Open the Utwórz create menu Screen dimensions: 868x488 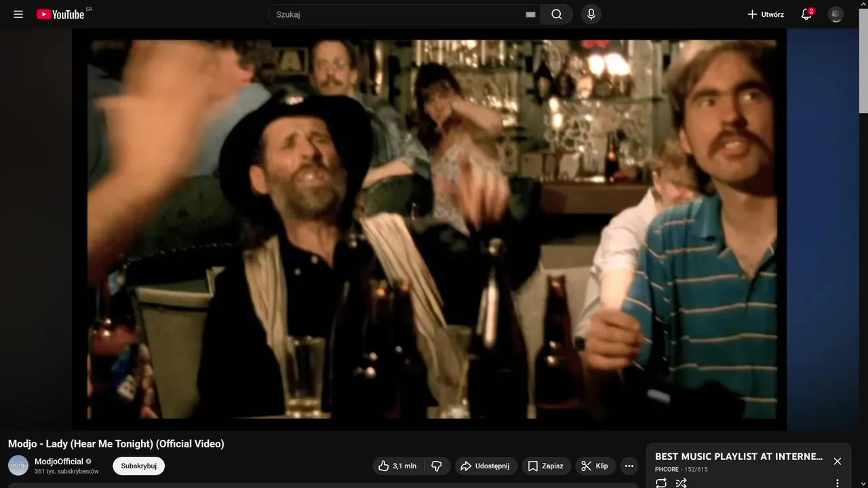(x=766, y=14)
